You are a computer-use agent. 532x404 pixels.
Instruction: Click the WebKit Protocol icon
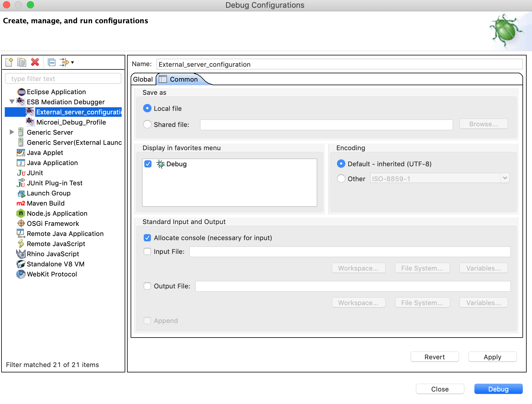coord(21,274)
